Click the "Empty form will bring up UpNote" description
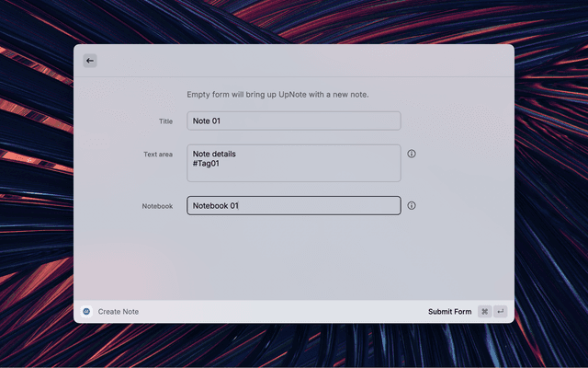Screen dimensions: 588x368 (290, 95)
